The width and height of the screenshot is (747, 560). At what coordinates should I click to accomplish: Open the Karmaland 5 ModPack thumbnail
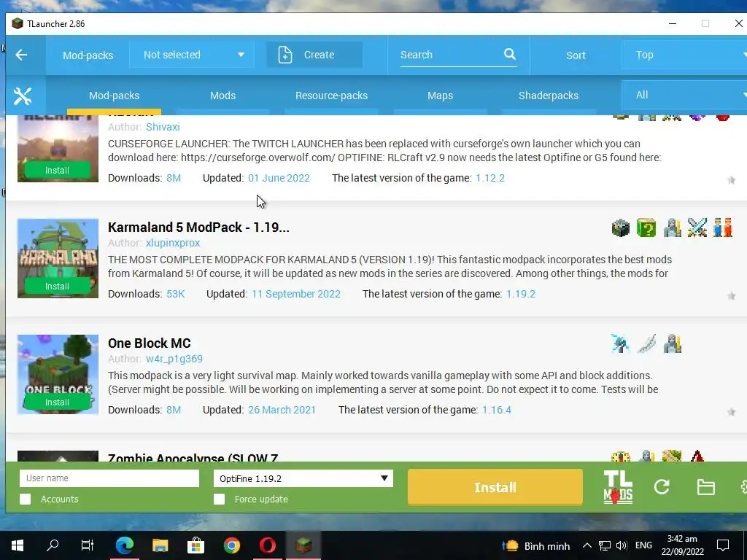click(58, 258)
